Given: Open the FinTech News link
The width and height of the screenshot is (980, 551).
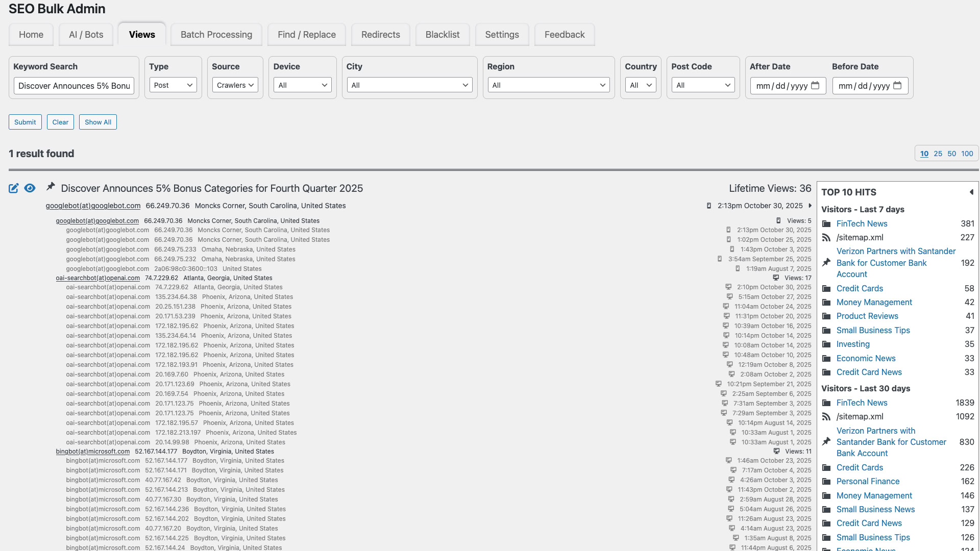Looking at the screenshot, I should [x=862, y=223].
